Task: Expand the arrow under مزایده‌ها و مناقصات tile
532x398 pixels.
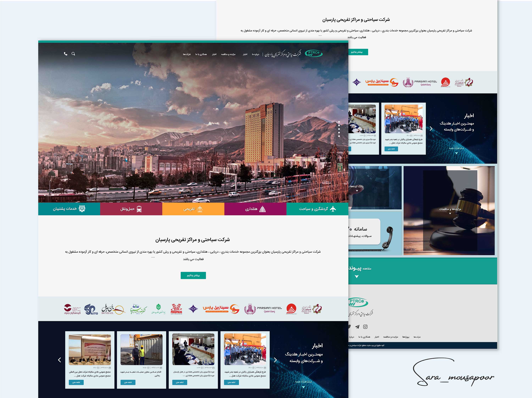Action: [450, 213]
